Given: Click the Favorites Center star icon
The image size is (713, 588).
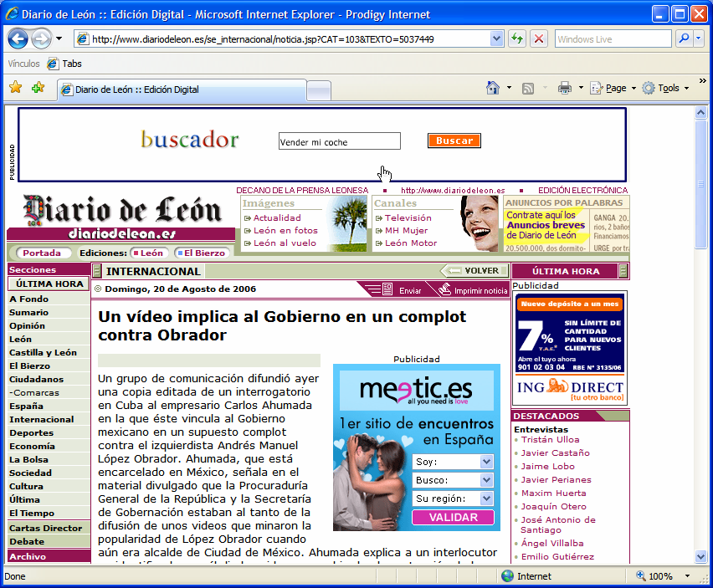Looking at the screenshot, I should point(16,87).
